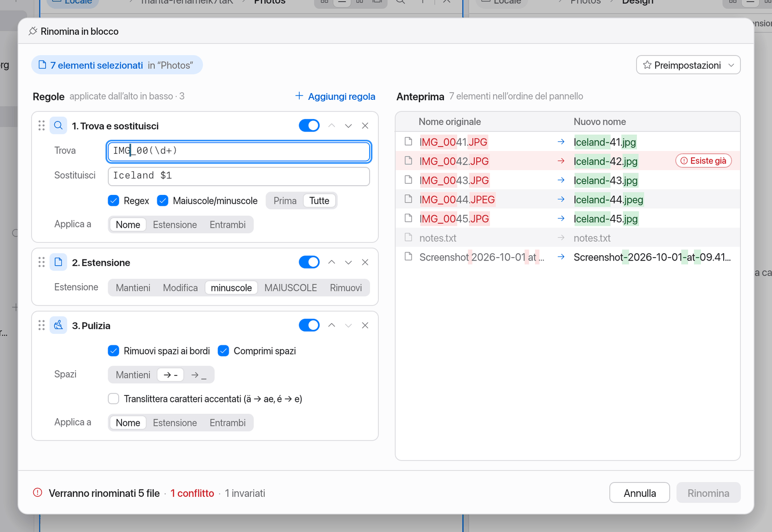Move Pulizia rule up with chevron
Viewport: 772px width, 532px height.
pyautogui.click(x=331, y=326)
